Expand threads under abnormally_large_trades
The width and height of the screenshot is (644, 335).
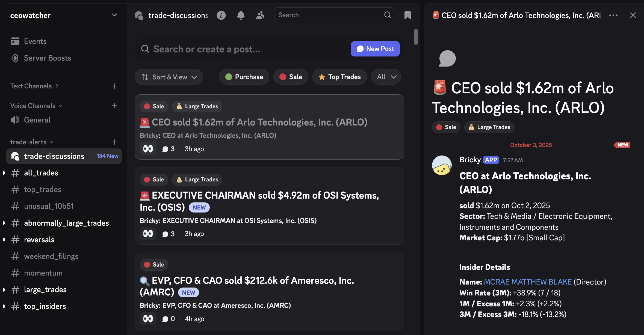[x=4, y=223]
